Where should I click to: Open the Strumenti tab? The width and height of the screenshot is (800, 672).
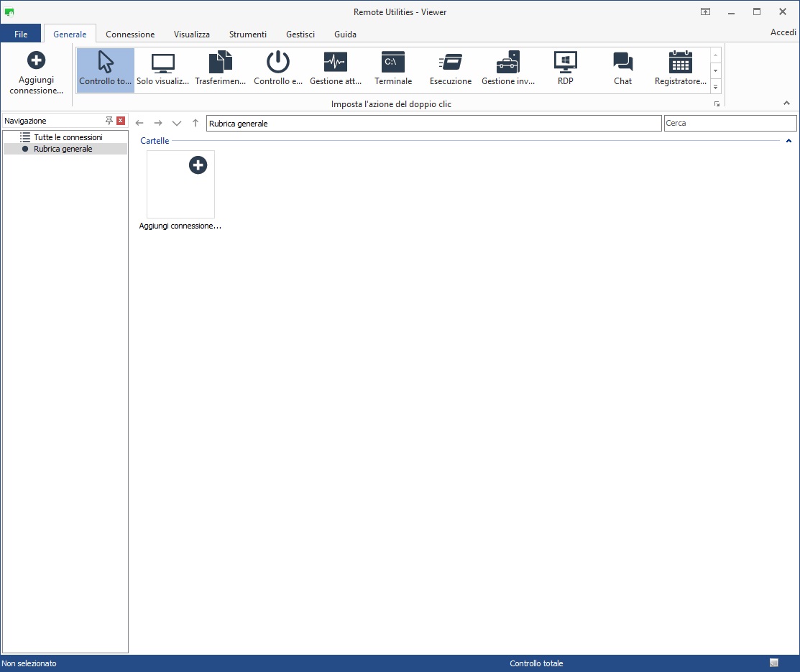248,34
